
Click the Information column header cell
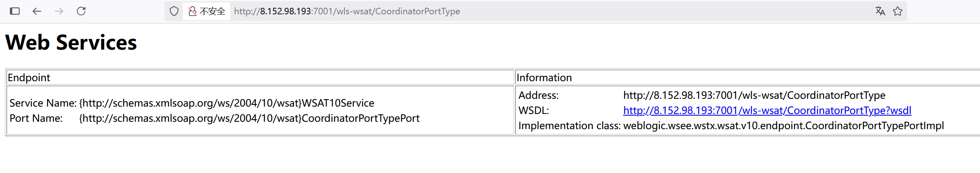click(544, 77)
